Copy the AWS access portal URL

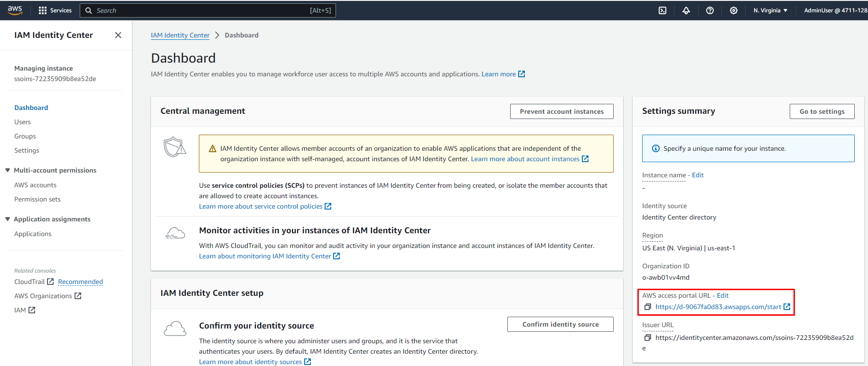point(647,307)
